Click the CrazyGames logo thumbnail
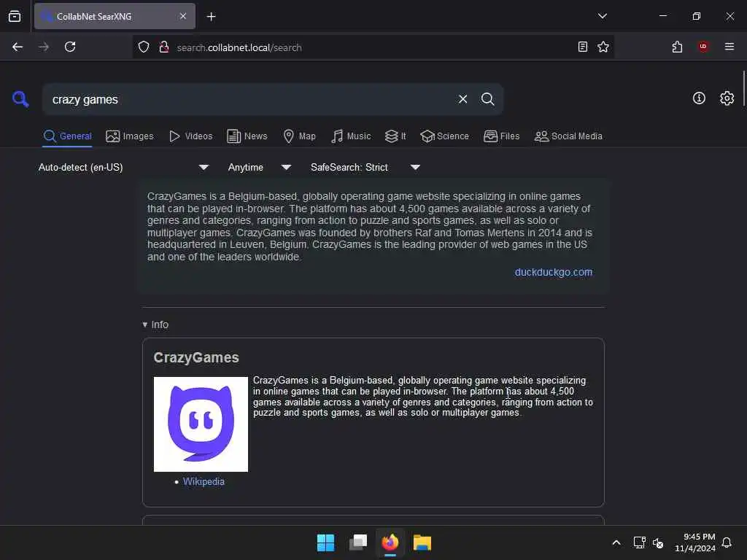This screenshot has height=560, width=747. coord(201,424)
